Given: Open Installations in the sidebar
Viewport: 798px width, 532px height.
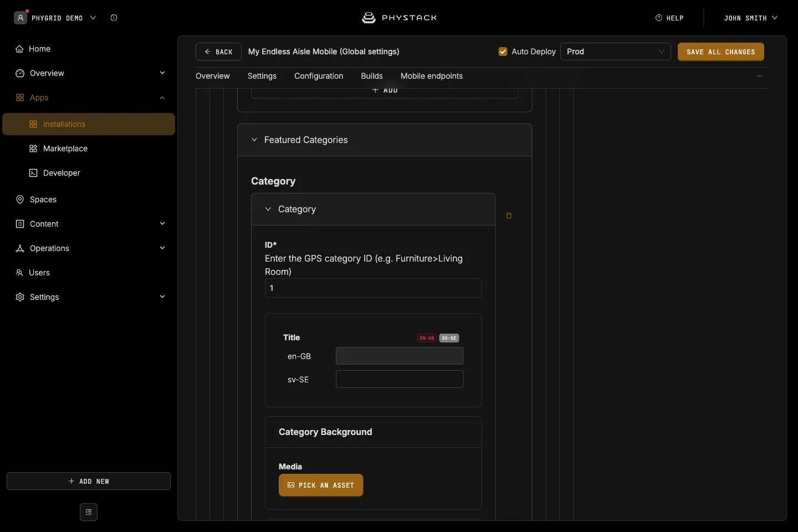Looking at the screenshot, I should pos(89,124).
